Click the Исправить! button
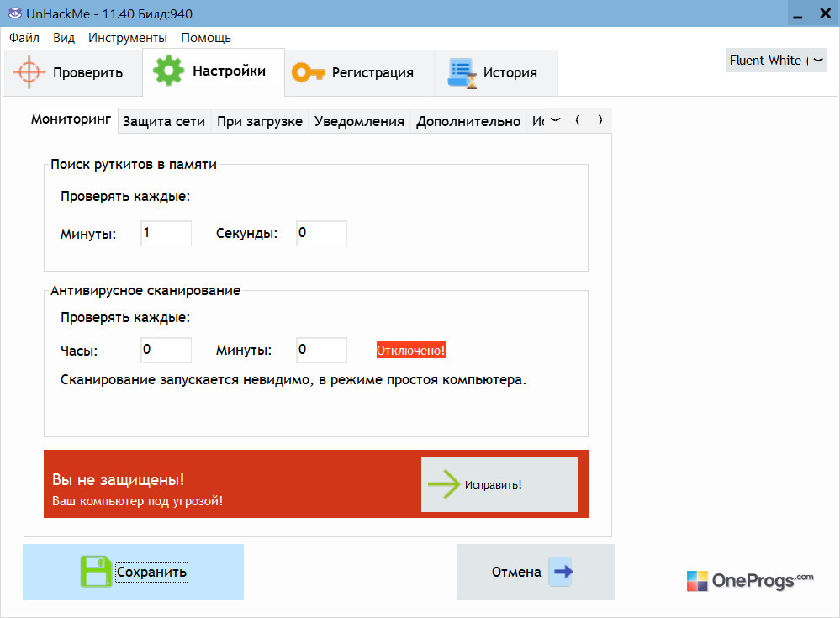840x618 pixels. coord(499,484)
